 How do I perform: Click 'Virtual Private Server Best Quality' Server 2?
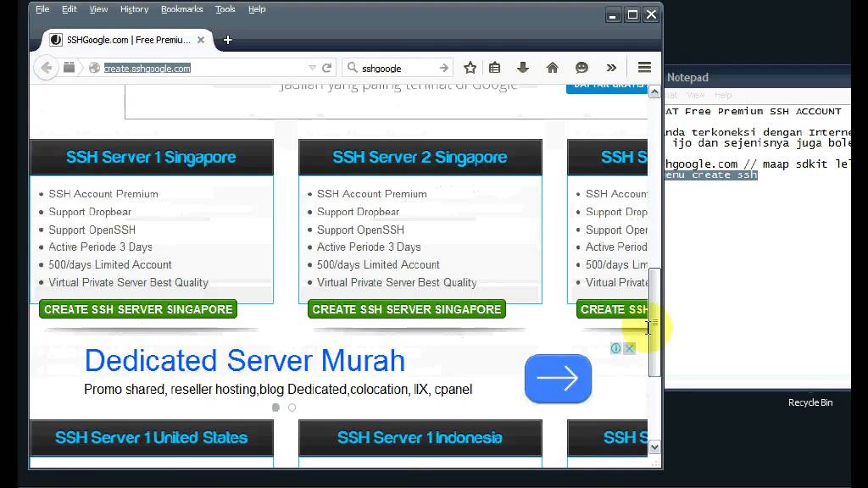(x=397, y=282)
